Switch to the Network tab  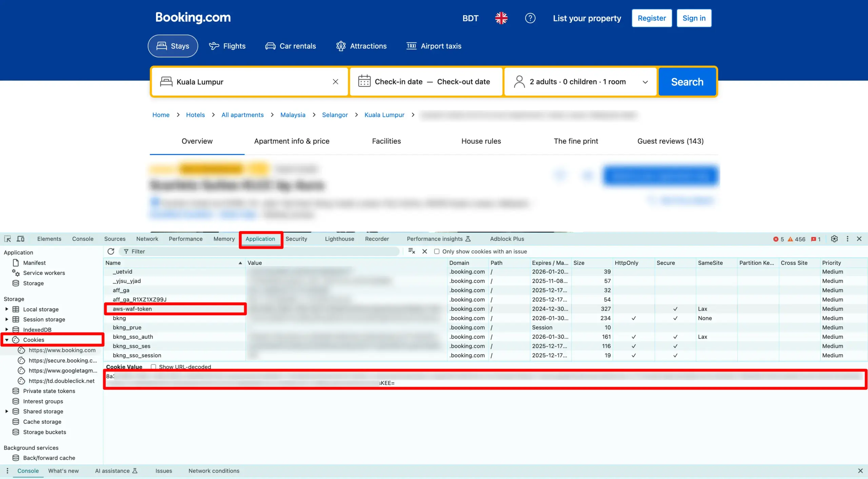point(147,239)
